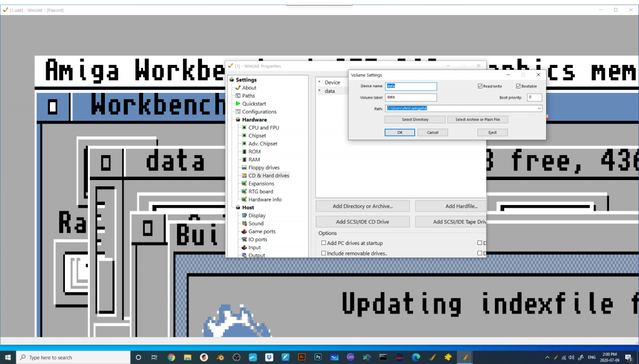Click the Task View taskbar icon
The image size is (639, 364).
point(154,357)
